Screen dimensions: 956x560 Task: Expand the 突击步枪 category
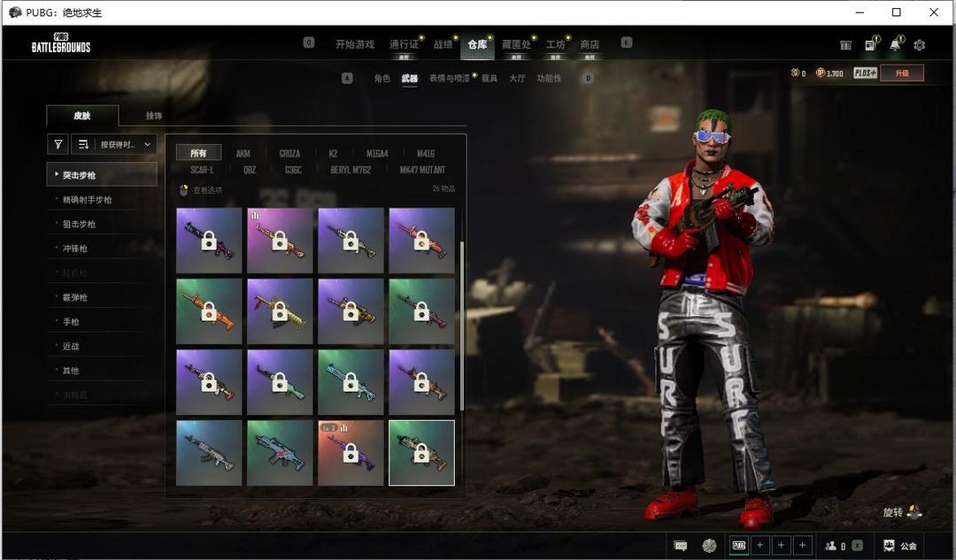click(101, 175)
